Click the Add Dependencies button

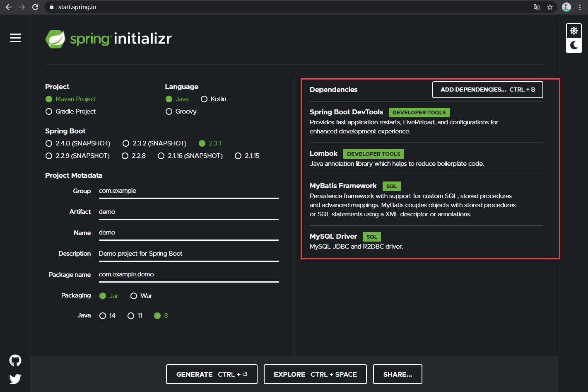[x=487, y=90]
